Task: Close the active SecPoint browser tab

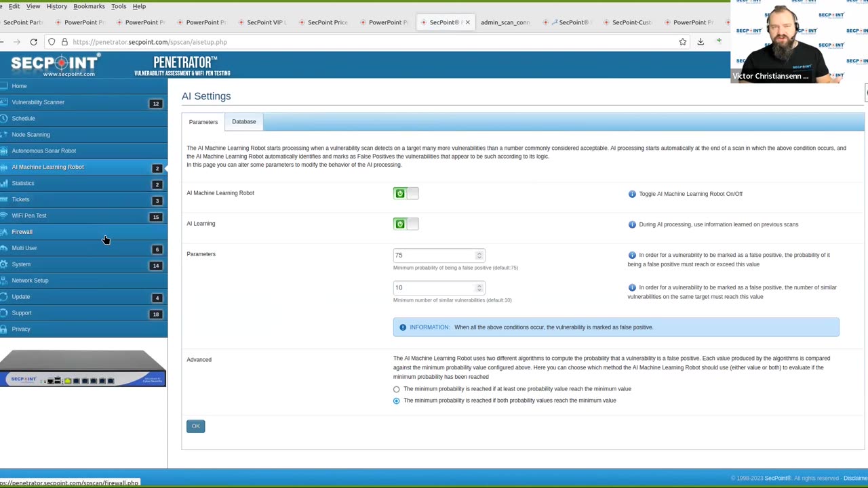Action: click(467, 22)
